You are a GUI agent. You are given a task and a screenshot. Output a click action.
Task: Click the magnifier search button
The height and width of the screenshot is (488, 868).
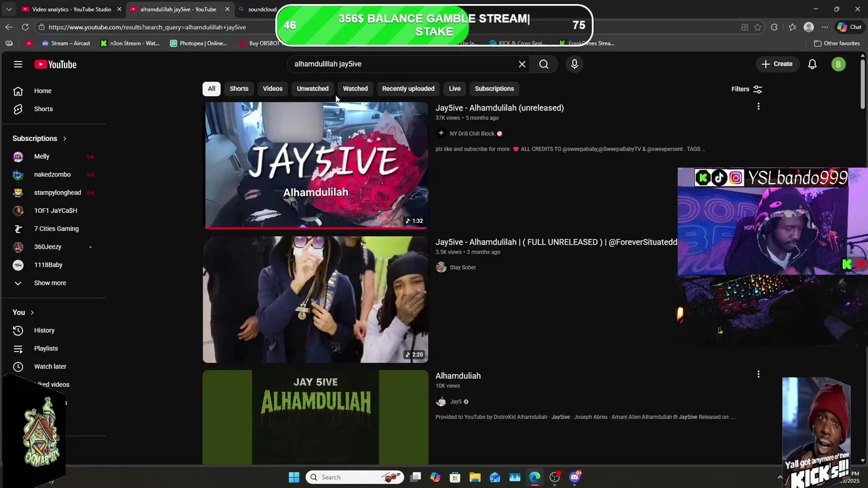tap(544, 64)
